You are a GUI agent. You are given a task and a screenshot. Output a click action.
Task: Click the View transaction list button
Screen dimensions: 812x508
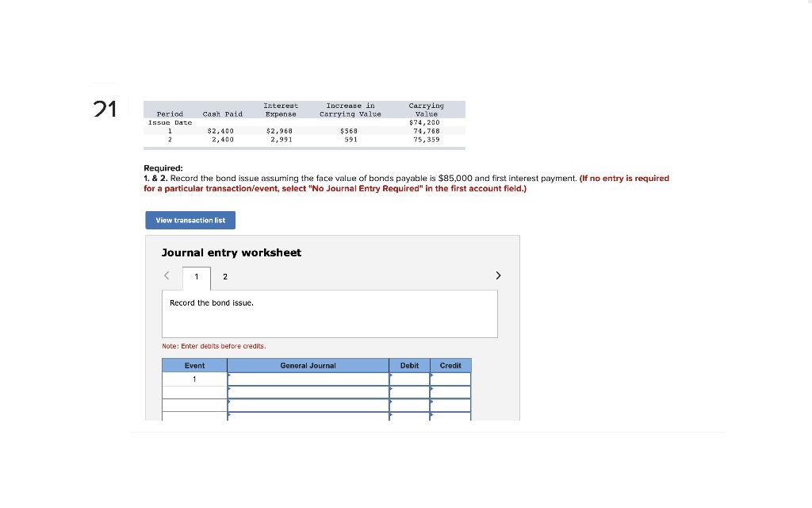pyautogui.click(x=190, y=220)
